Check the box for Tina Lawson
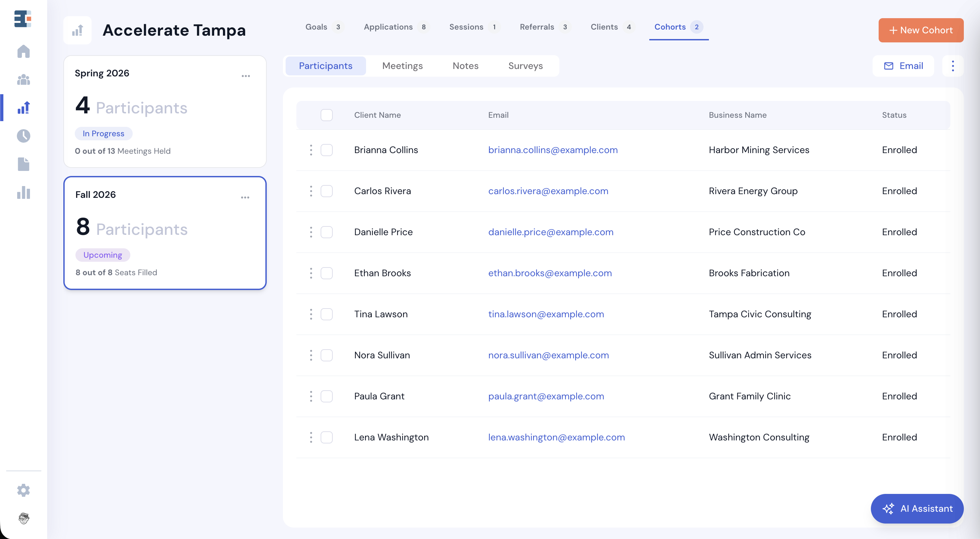 tap(326, 314)
